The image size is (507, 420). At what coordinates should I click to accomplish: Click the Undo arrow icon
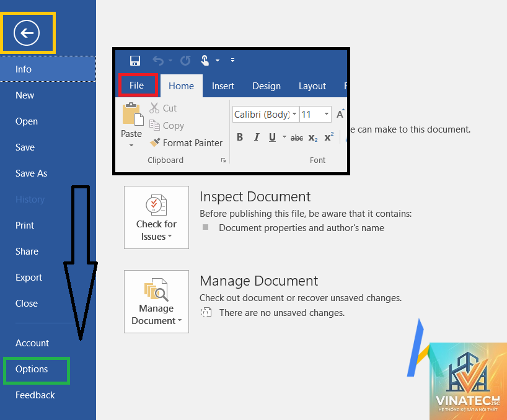[x=158, y=61]
